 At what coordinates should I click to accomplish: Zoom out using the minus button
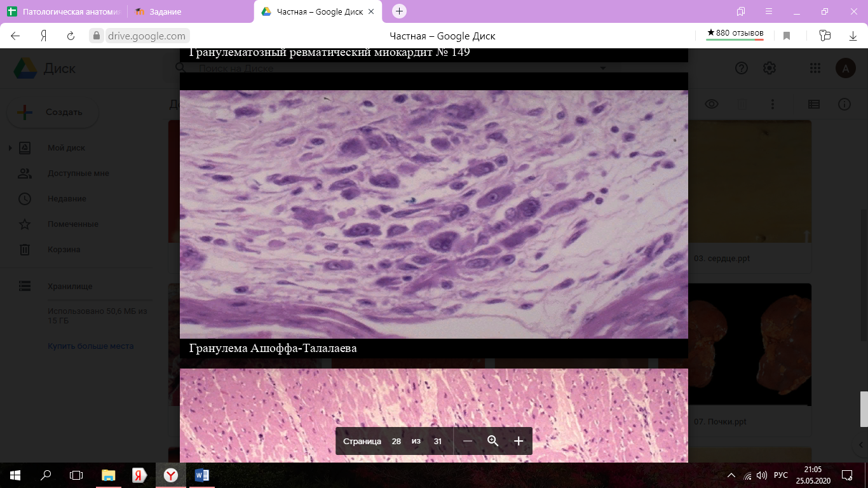coord(468,441)
